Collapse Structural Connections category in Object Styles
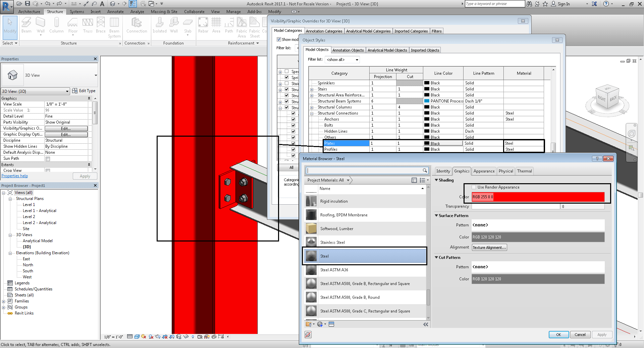644x348 pixels. pyautogui.click(x=312, y=113)
